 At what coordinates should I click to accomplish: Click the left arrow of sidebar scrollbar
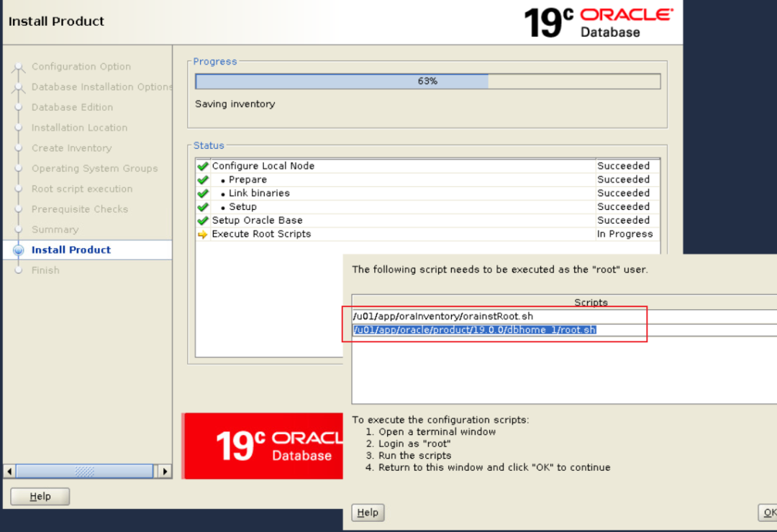9,471
